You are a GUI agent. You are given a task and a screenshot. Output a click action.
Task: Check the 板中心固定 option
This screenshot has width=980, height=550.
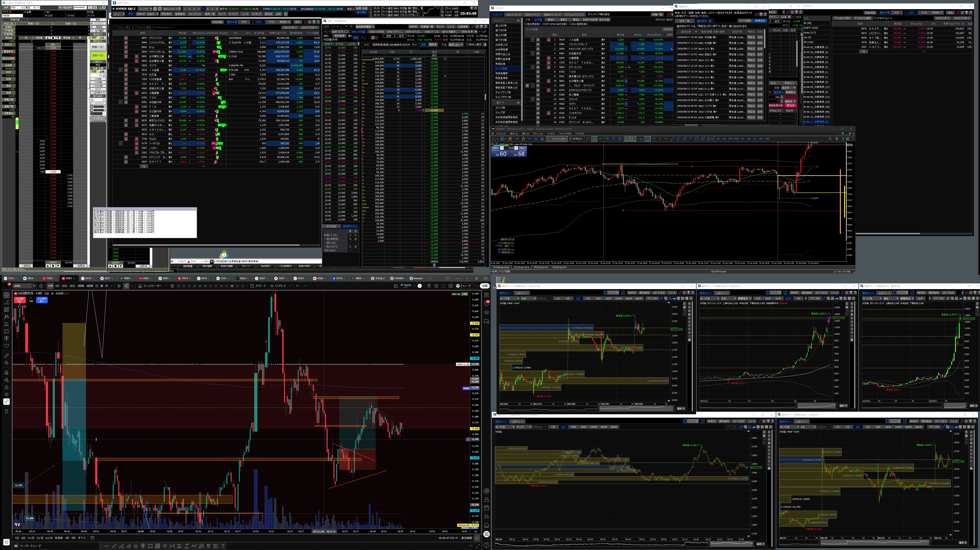click(468, 44)
